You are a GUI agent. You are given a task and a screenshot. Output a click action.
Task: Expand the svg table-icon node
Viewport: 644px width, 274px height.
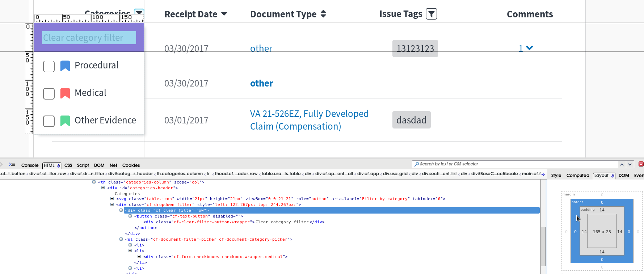point(112,199)
